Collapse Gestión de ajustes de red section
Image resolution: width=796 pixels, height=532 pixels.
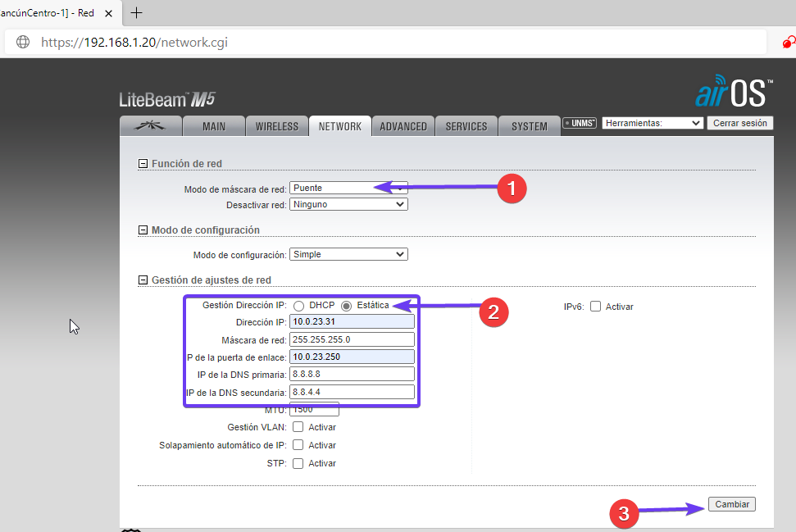point(143,280)
